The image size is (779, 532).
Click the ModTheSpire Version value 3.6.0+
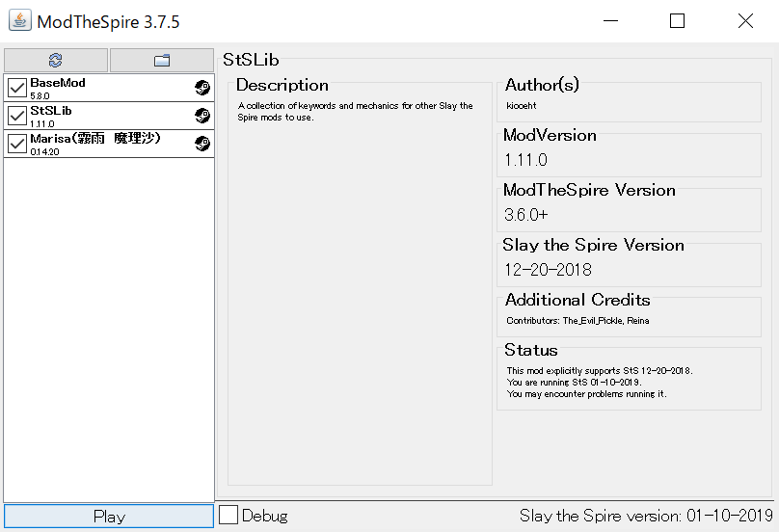525,215
